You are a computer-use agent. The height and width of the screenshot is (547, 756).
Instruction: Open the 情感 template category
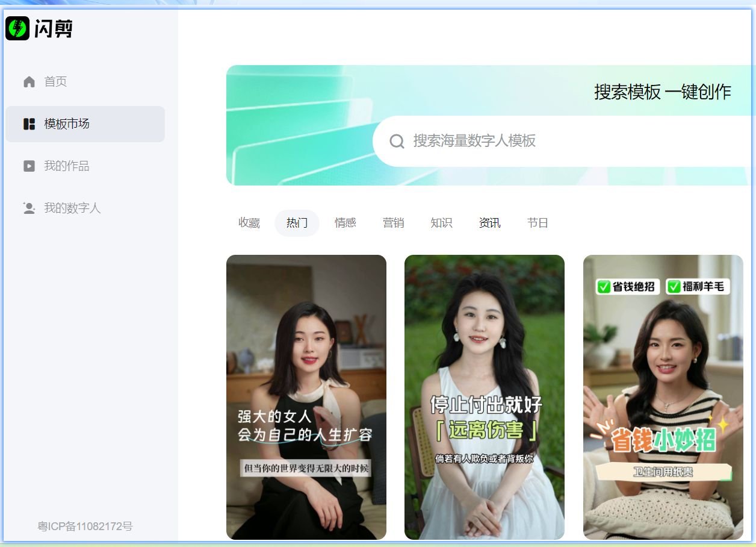(345, 222)
